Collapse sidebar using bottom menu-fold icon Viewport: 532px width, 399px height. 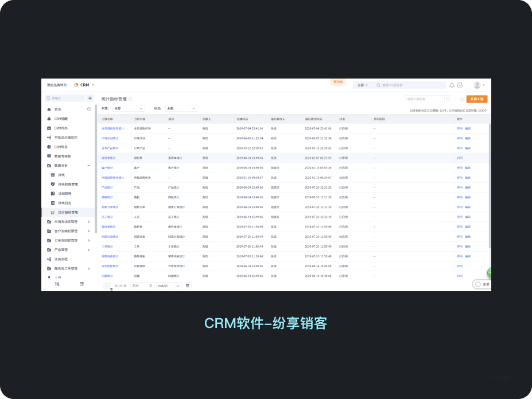click(81, 284)
